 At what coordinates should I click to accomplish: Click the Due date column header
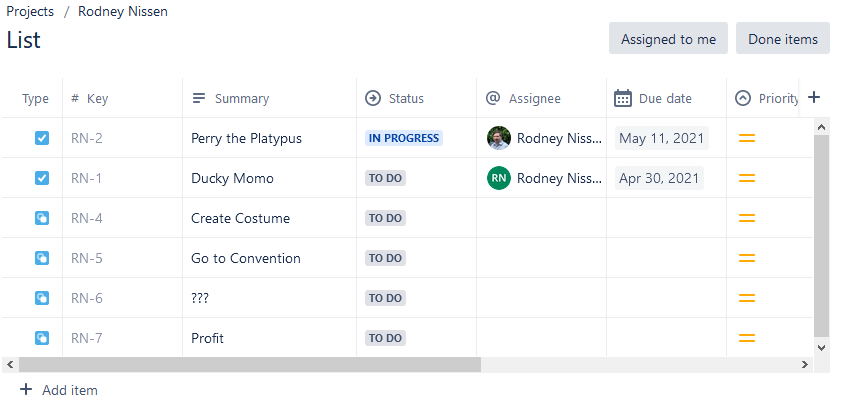664,98
